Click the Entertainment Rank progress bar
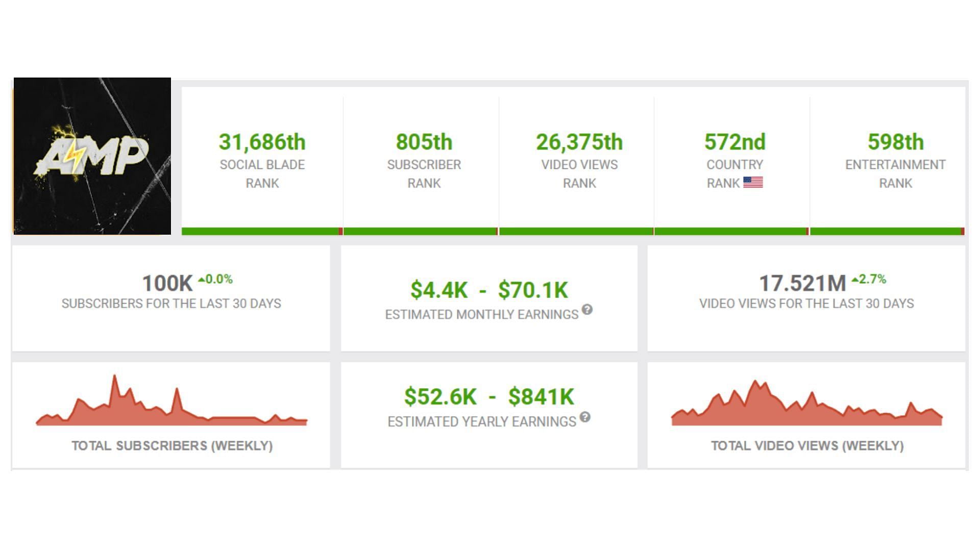Screen dimensions: 980x551 tap(887, 231)
